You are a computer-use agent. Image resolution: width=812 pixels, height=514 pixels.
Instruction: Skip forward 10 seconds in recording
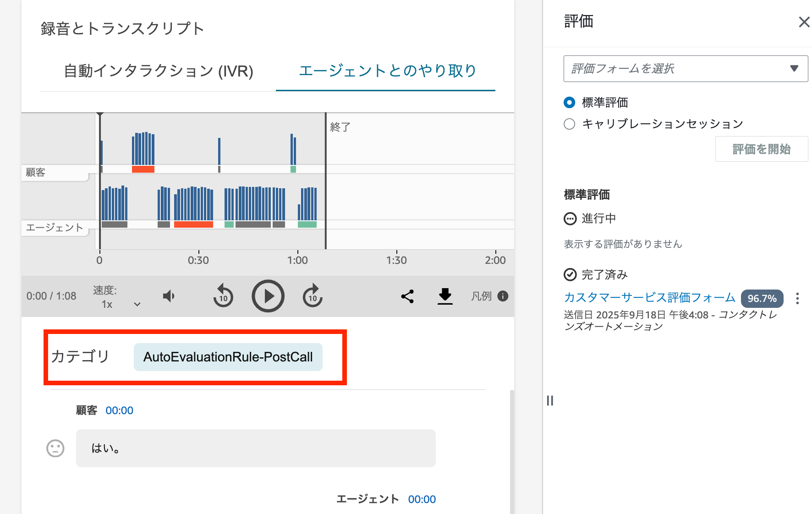pos(313,296)
